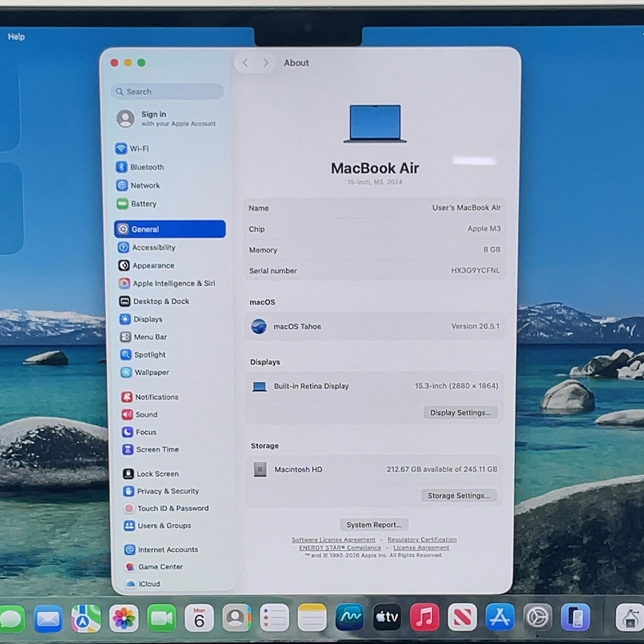Image resolution: width=644 pixels, height=644 pixels.
Task: Click the Built-in Retina Display row
Action: point(374,386)
